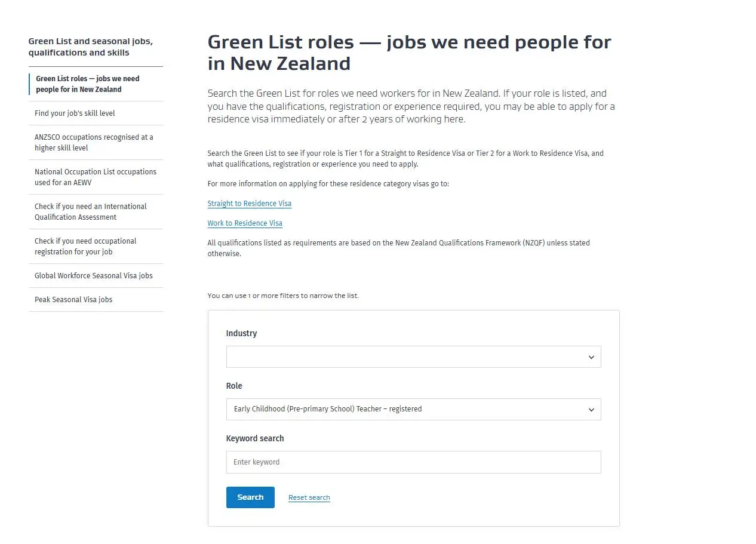Click the Role dropdown chevron arrow
Viewport: 756px width, 544px height.
[591, 410]
